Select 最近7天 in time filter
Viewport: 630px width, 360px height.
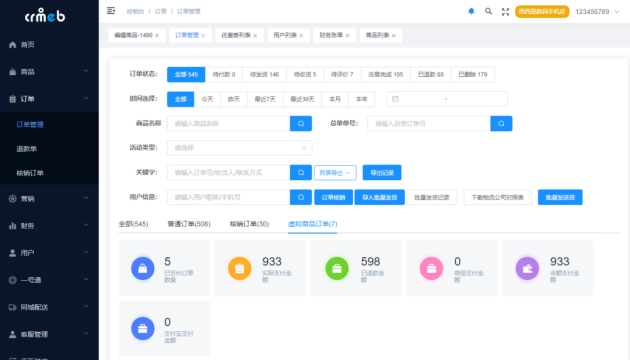click(265, 99)
